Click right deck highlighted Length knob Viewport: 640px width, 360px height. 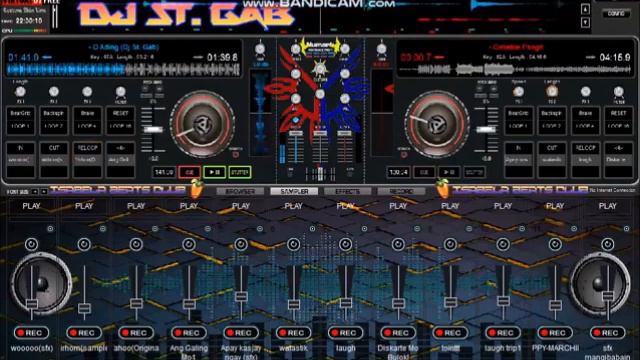552,91
